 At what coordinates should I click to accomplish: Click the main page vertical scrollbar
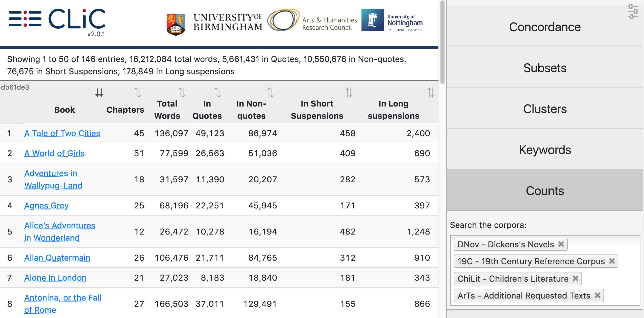click(442, 42)
